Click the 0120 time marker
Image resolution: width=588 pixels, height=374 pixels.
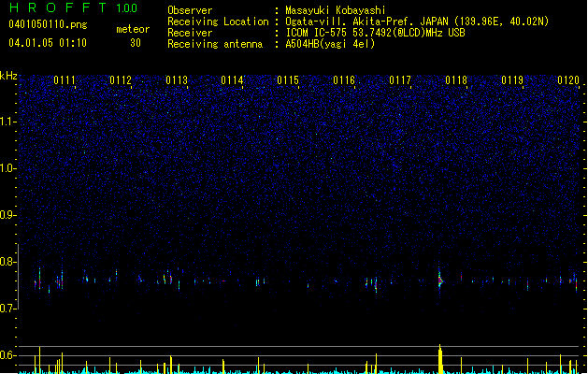click(568, 80)
